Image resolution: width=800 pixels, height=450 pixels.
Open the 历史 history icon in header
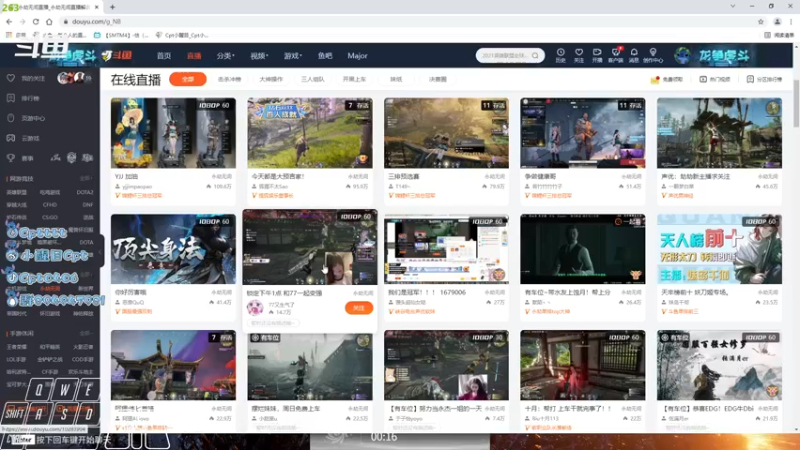(x=560, y=55)
